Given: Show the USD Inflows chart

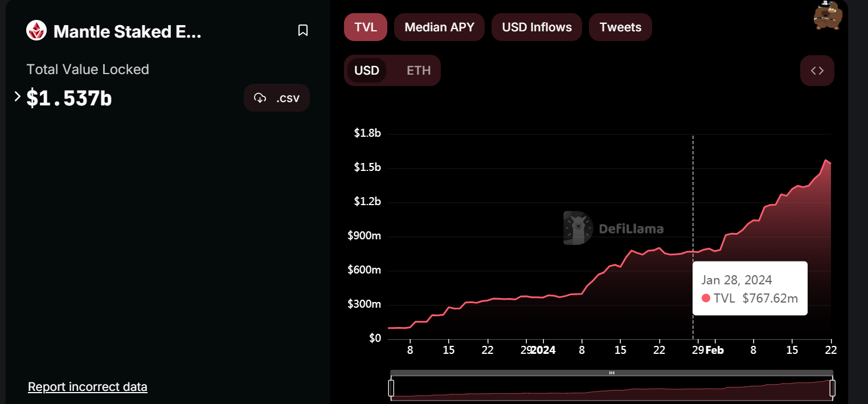Looking at the screenshot, I should click(537, 27).
